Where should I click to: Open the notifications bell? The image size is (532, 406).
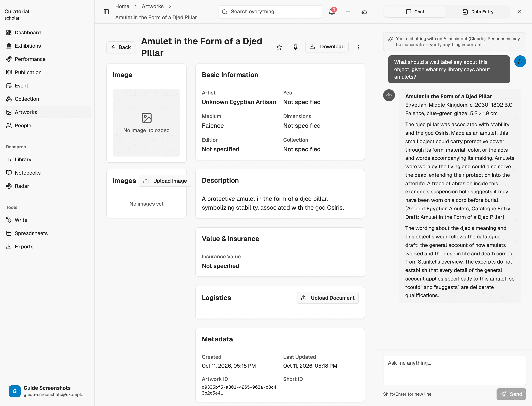[332, 12]
